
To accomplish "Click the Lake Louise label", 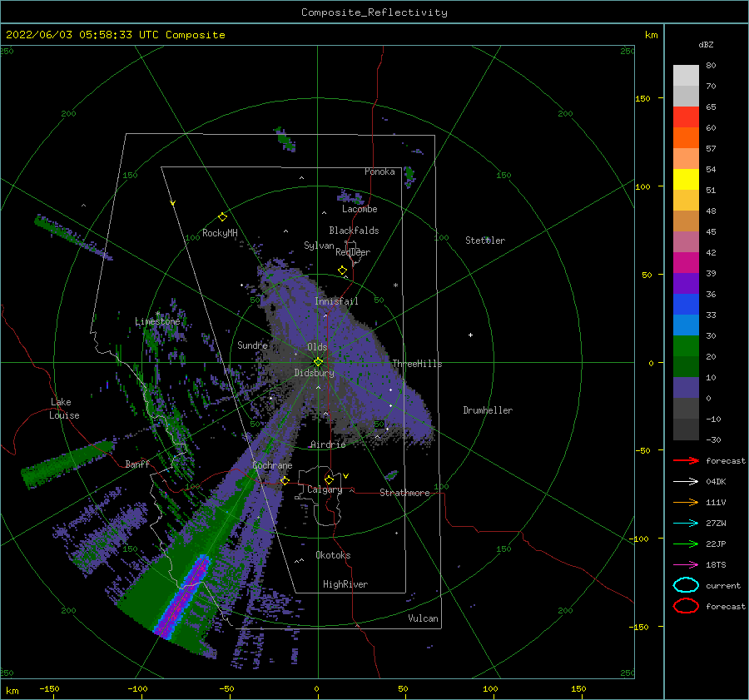I will pos(64,409).
